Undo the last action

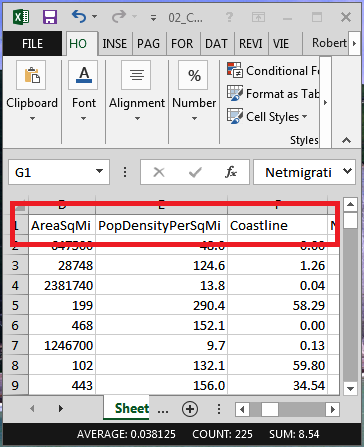coord(79,16)
